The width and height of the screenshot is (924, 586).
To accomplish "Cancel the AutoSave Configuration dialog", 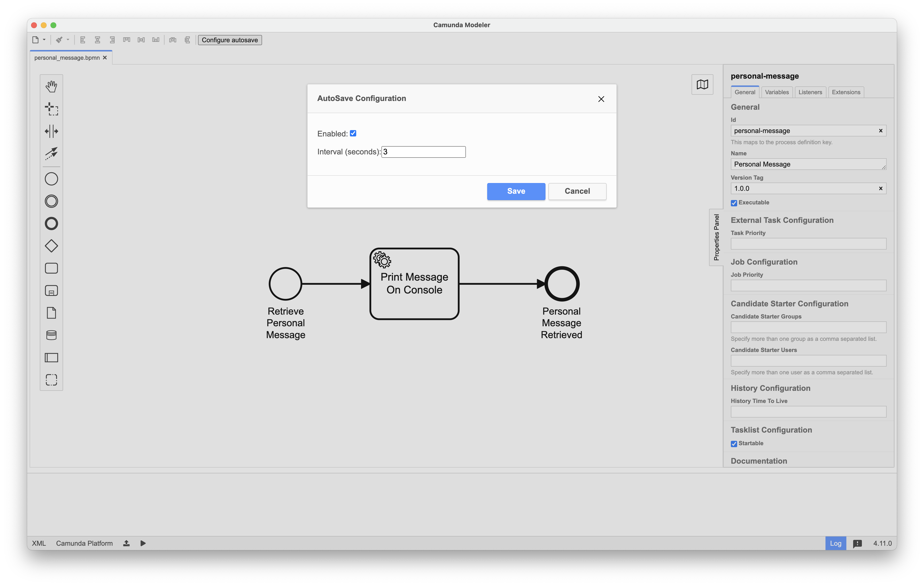I will (x=577, y=191).
